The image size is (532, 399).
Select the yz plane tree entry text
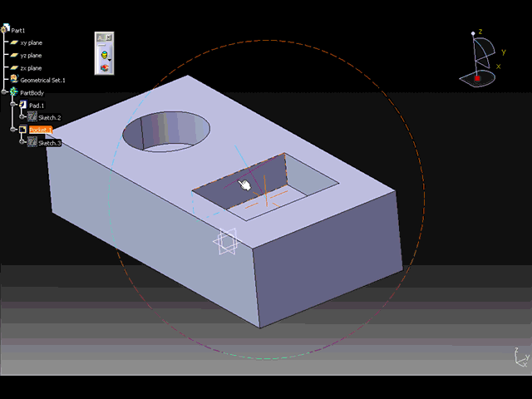pyautogui.click(x=31, y=56)
